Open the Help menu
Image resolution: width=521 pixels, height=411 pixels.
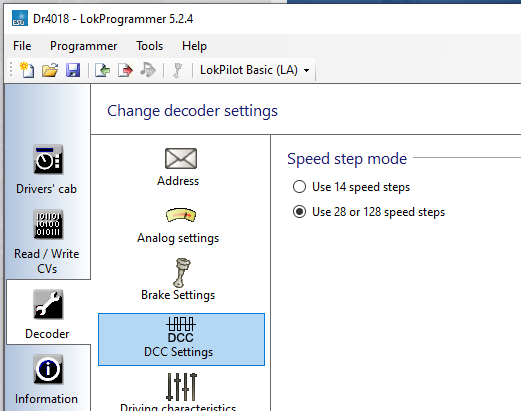194,46
